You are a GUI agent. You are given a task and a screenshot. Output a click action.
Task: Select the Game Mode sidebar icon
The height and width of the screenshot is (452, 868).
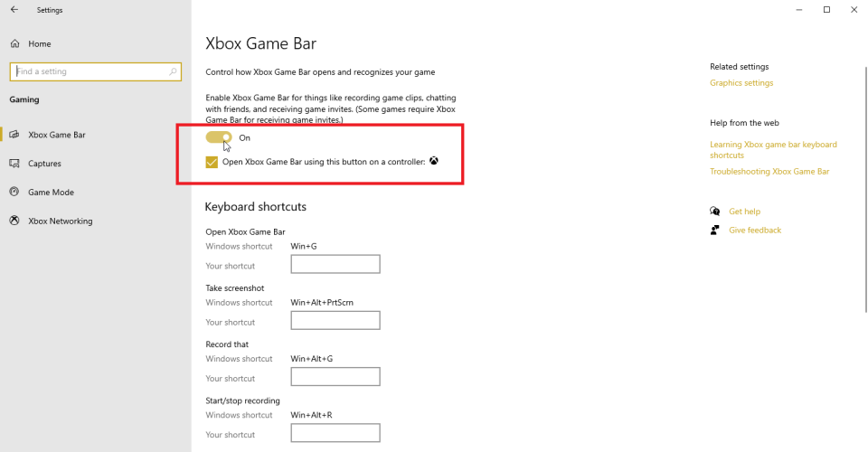point(14,192)
